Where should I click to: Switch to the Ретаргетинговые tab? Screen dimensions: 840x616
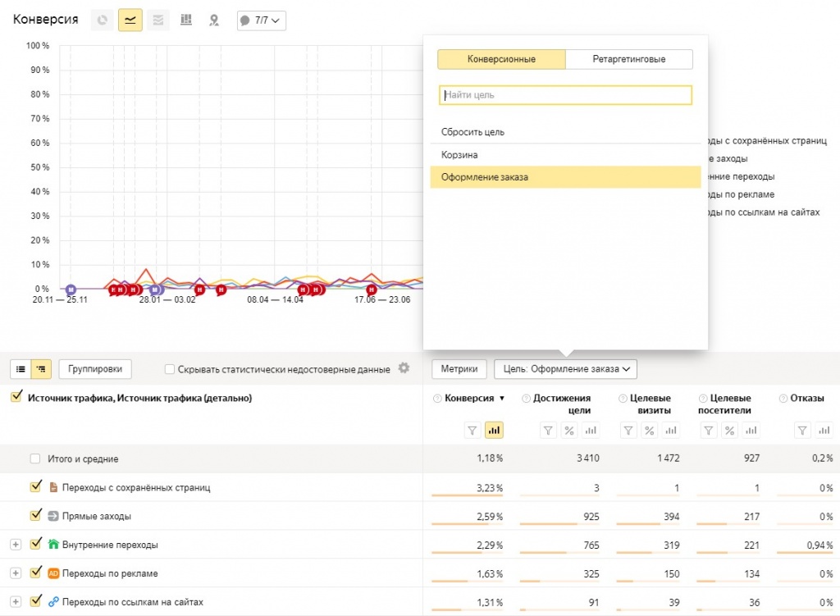coord(628,60)
